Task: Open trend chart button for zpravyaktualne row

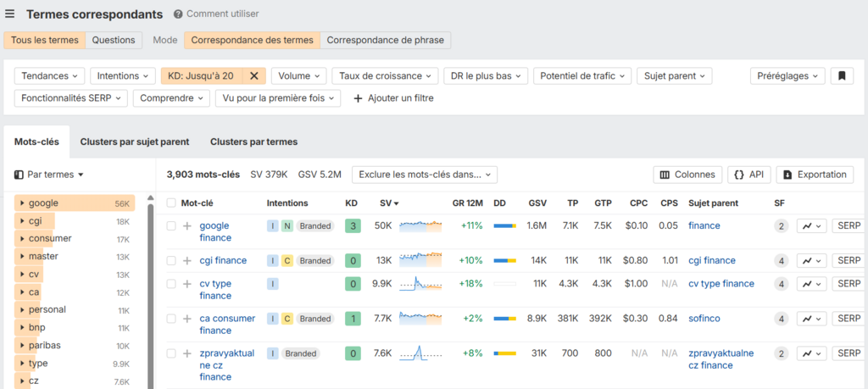Action: coord(811,353)
